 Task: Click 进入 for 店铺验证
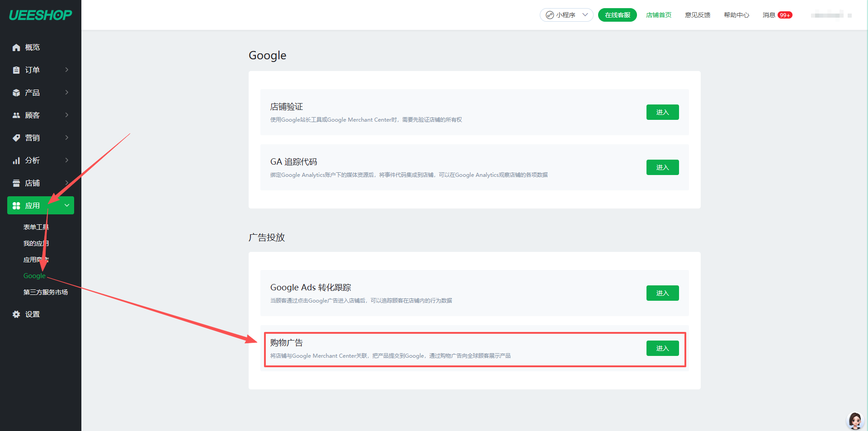pyautogui.click(x=662, y=112)
